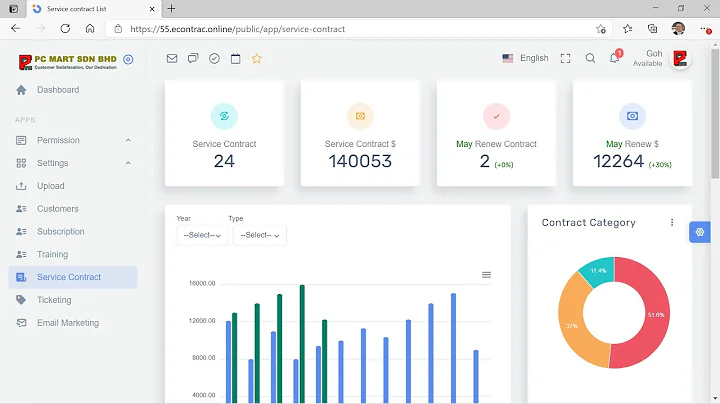Close the Service contract List tab
The width and height of the screenshot is (720, 404).
(x=152, y=9)
